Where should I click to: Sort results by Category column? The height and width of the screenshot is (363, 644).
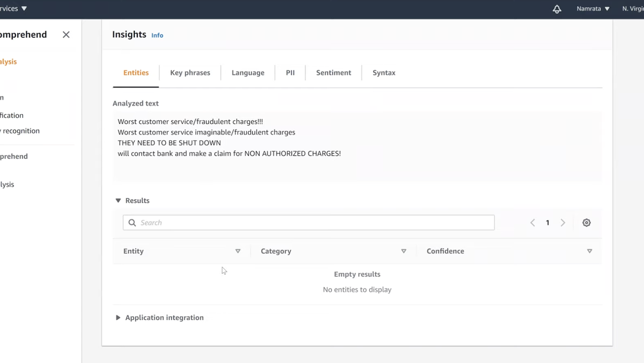(x=403, y=251)
